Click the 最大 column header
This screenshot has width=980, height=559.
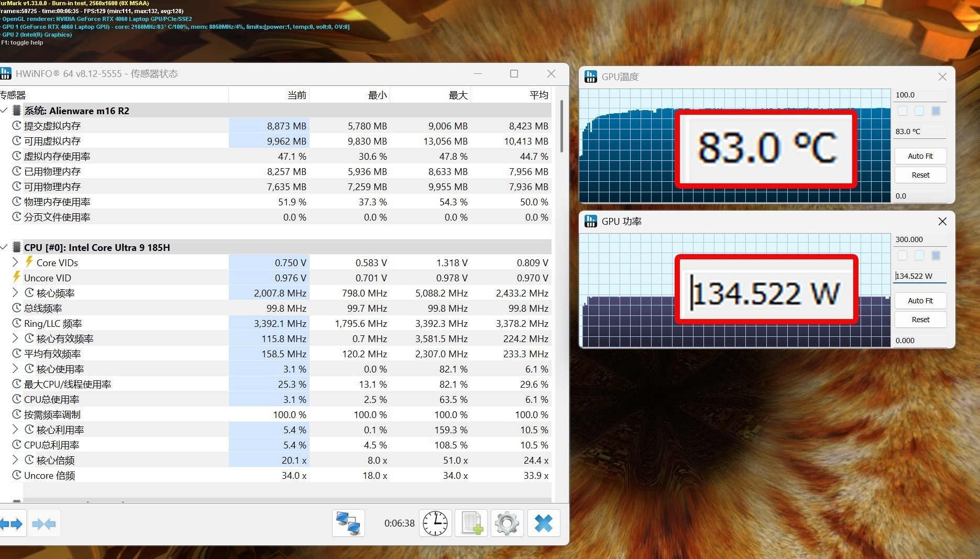tap(430, 95)
